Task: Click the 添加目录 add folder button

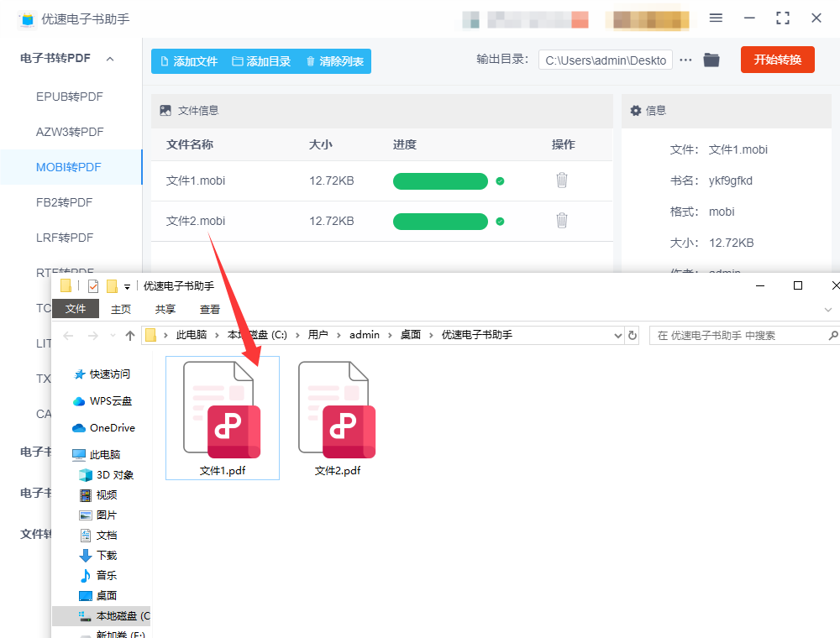Action: (261, 61)
